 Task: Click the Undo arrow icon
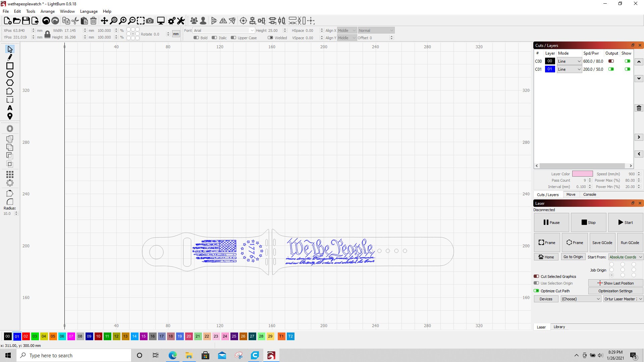[x=46, y=21]
